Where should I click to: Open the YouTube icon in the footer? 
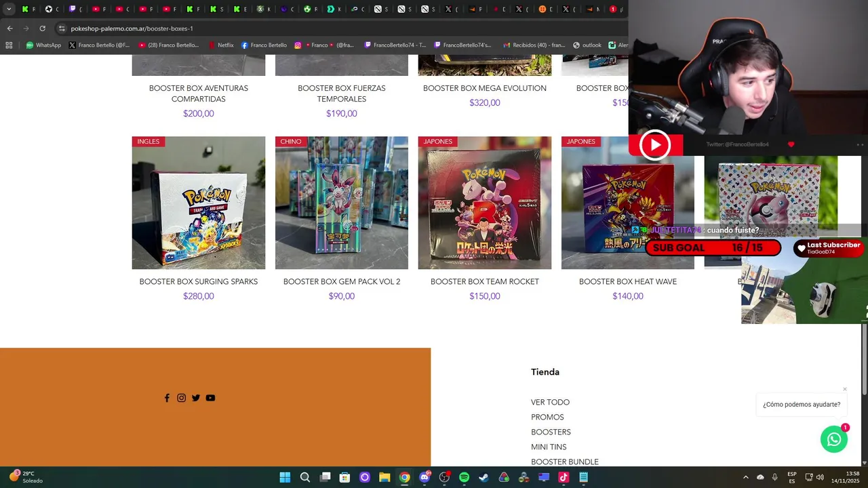click(210, 398)
